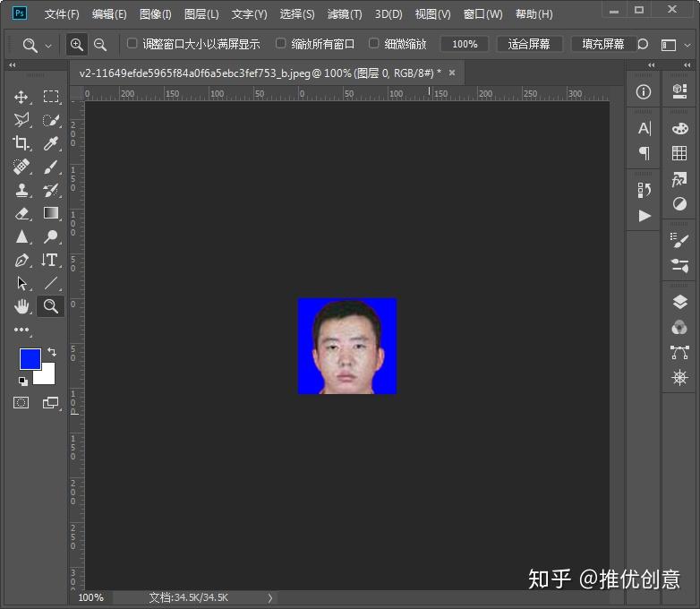The height and width of the screenshot is (609, 700).
Task: Click the portrait photo on the canvas
Action: click(347, 347)
